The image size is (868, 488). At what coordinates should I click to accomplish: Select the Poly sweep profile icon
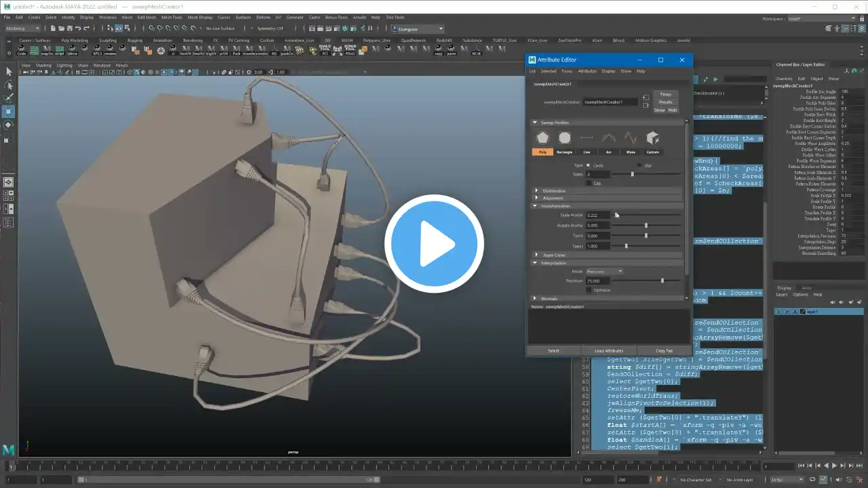pos(542,138)
